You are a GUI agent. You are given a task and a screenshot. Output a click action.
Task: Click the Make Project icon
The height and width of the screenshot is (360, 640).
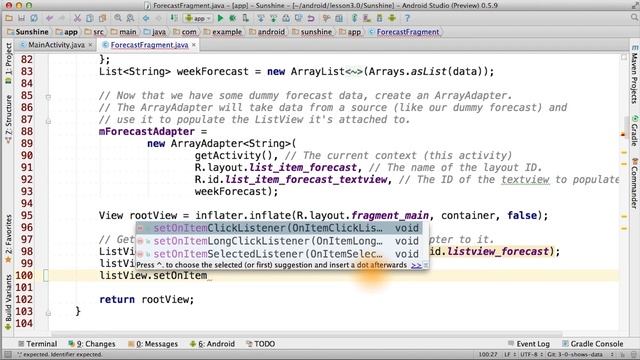click(x=173, y=18)
